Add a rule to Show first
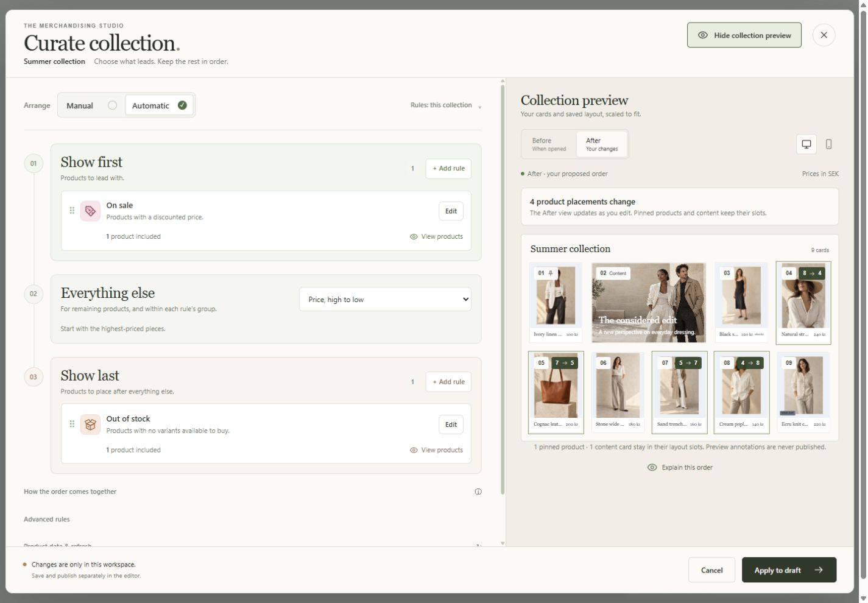 (x=448, y=169)
